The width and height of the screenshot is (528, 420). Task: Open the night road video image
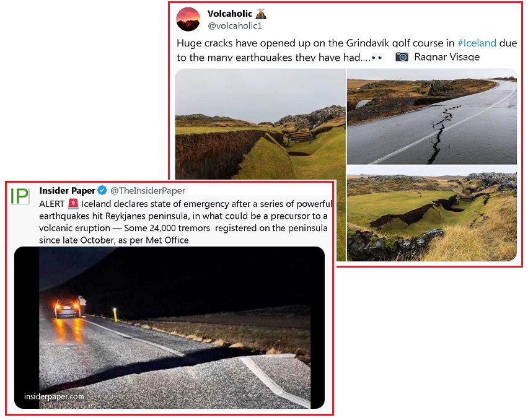(169, 328)
